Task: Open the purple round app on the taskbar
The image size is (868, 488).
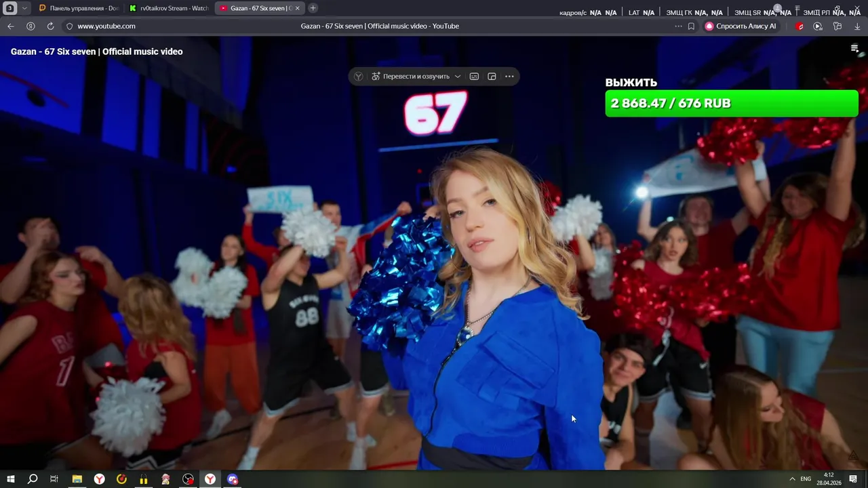Action: tap(233, 479)
